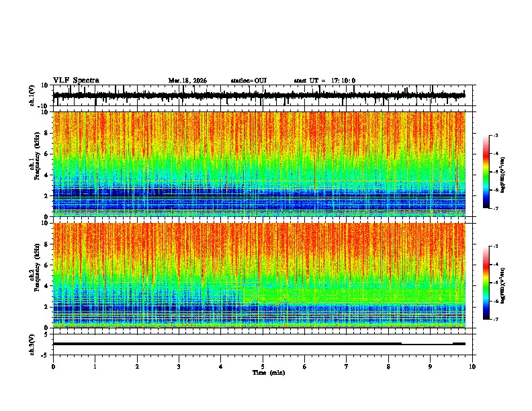The height and width of the screenshot is (411, 532).
Task: Click inside the ch.2 spectrogram
Action: coord(259,275)
